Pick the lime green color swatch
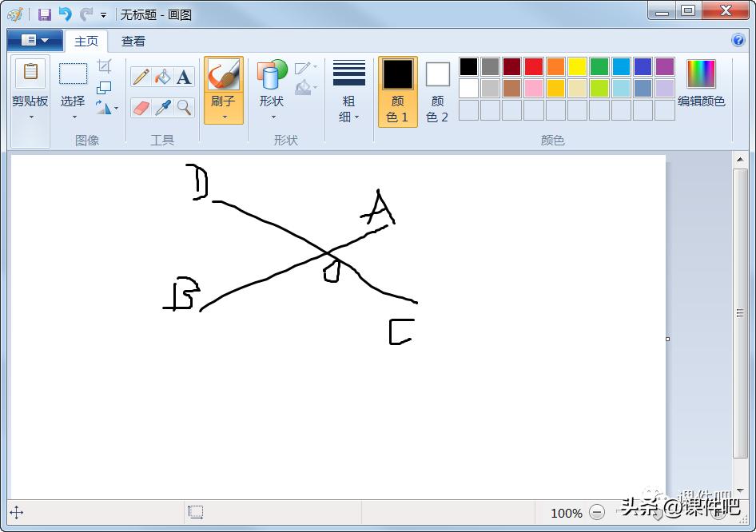This screenshot has height=532, width=756. [x=599, y=88]
